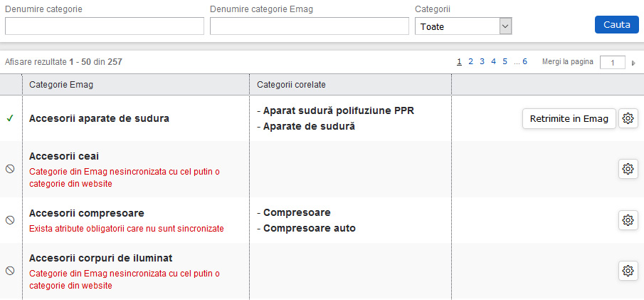Click green checkmark status of Accesorii aparate de sudura
The image size is (644, 300).
(x=10, y=118)
